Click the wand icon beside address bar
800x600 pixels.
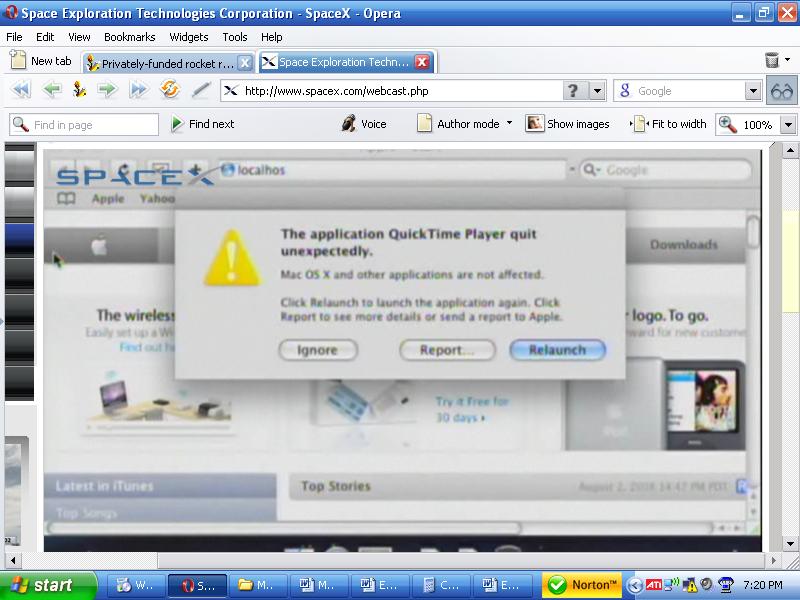coord(201,90)
